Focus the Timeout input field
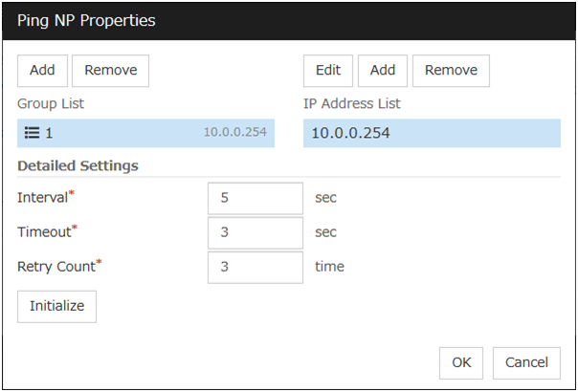 coord(255,232)
